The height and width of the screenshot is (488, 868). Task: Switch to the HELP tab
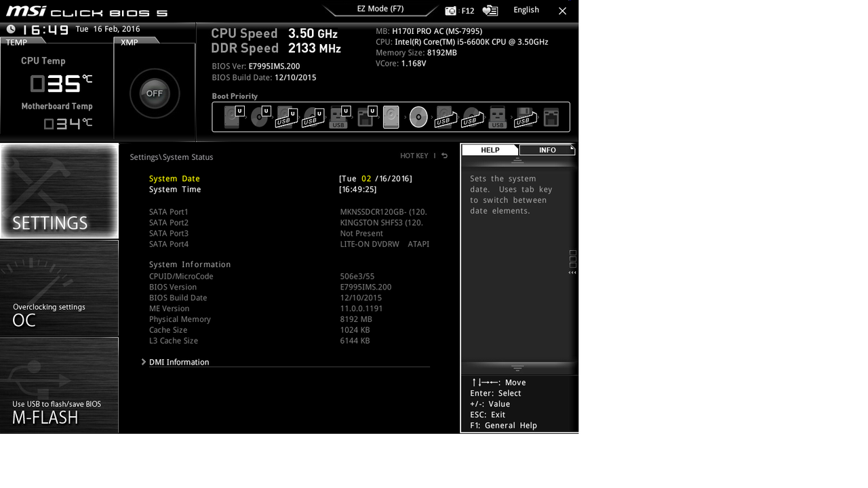(490, 150)
